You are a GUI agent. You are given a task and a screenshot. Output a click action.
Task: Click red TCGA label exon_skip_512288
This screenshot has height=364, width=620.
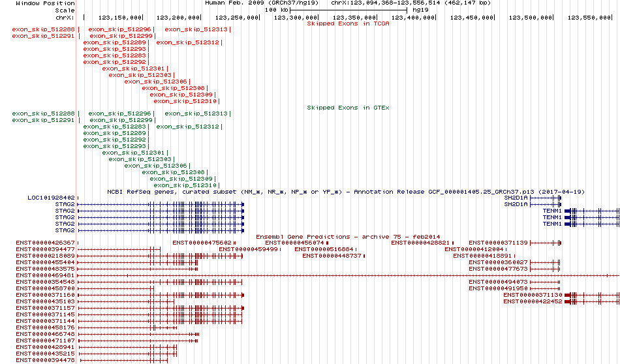tap(43, 29)
